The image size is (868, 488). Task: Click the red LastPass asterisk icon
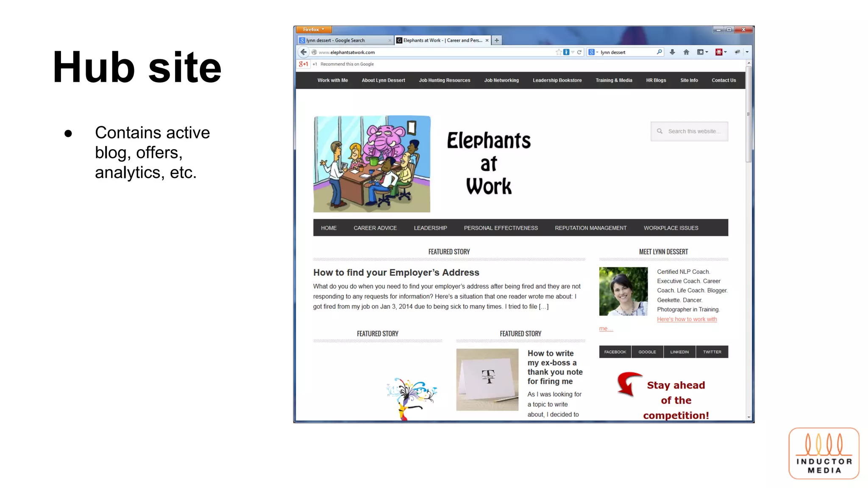pos(719,52)
